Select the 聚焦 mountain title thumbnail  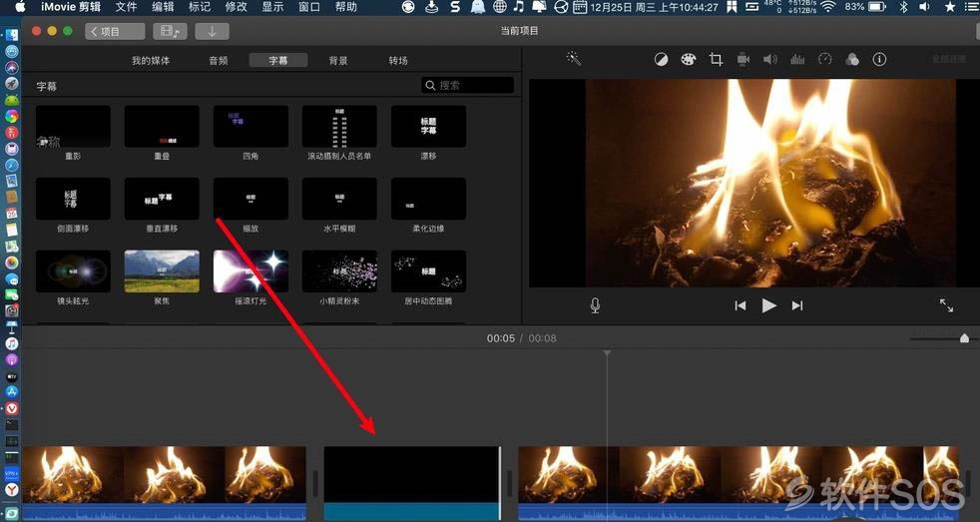pyautogui.click(x=162, y=271)
